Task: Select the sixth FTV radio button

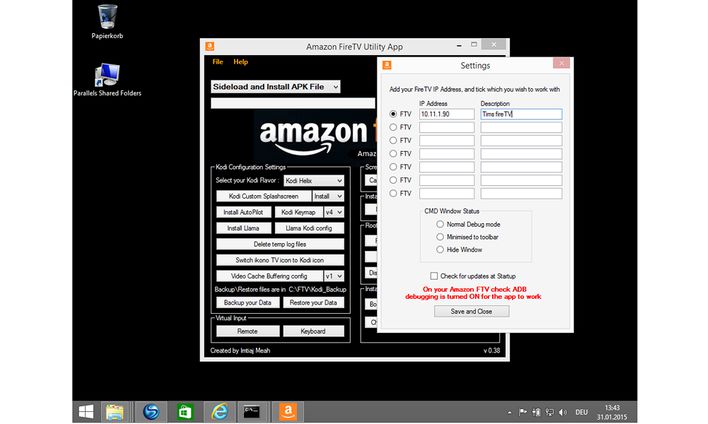Action: [393, 180]
